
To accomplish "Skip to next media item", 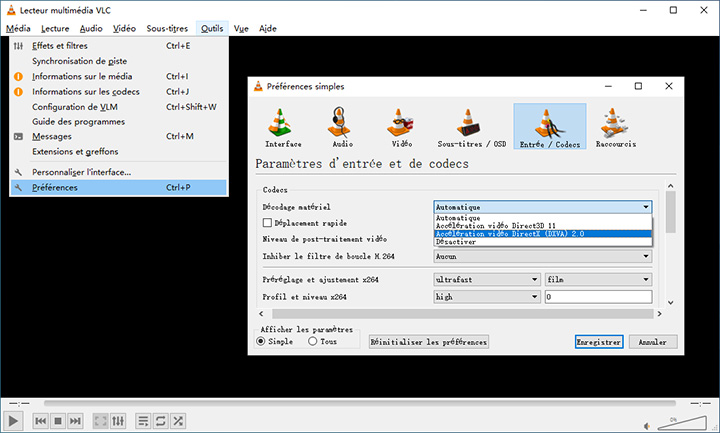I will pos(75,421).
